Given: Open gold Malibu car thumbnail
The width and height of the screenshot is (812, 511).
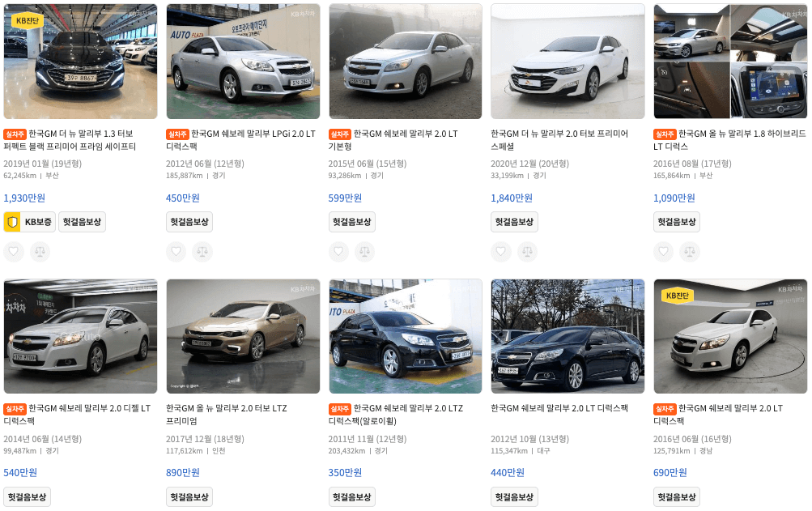Looking at the screenshot, I should tap(243, 336).
